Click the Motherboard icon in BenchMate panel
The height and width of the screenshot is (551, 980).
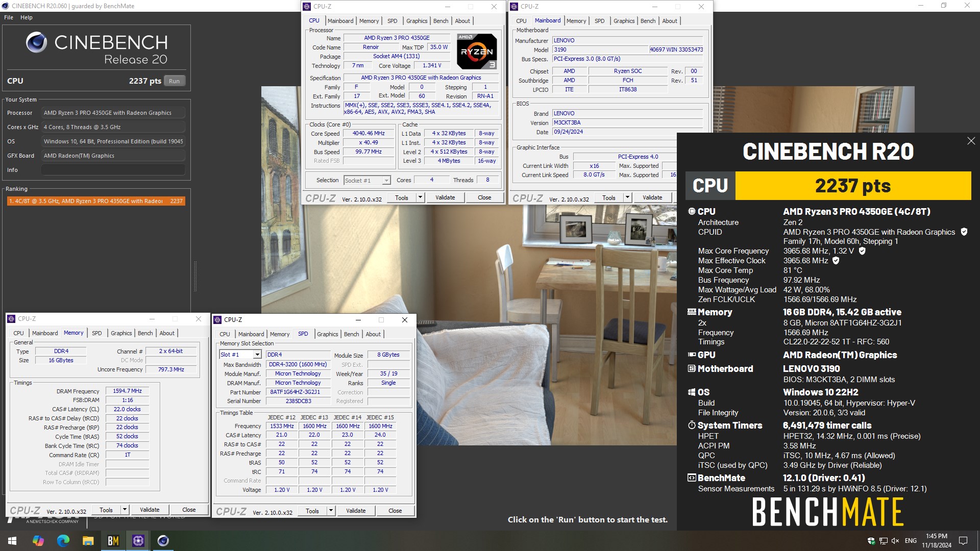click(x=692, y=368)
